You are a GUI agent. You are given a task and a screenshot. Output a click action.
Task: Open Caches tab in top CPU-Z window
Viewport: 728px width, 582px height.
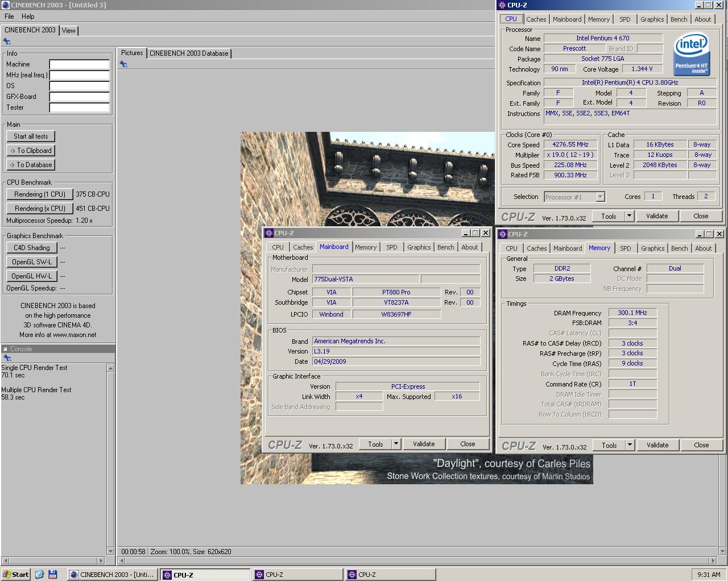[536, 19]
